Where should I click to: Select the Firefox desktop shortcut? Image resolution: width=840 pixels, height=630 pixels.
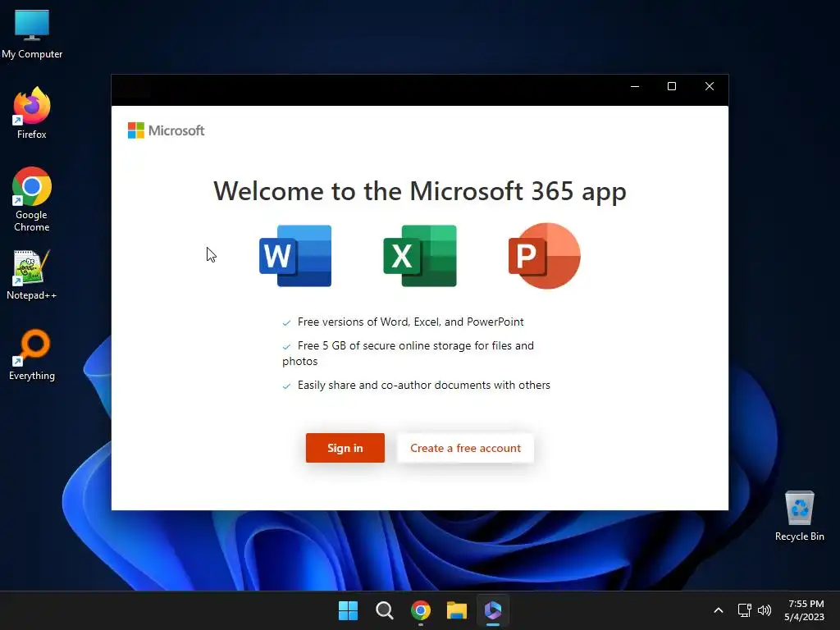pos(32,113)
